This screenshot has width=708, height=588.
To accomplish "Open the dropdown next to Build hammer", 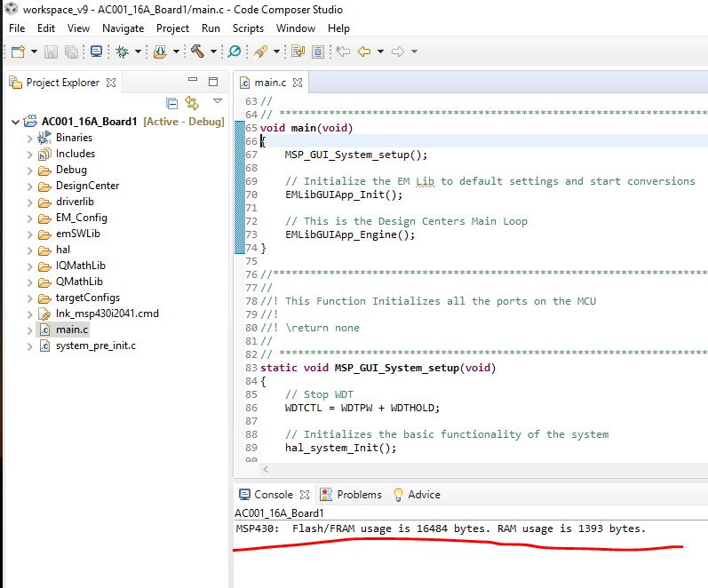I will click(x=212, y=52).
